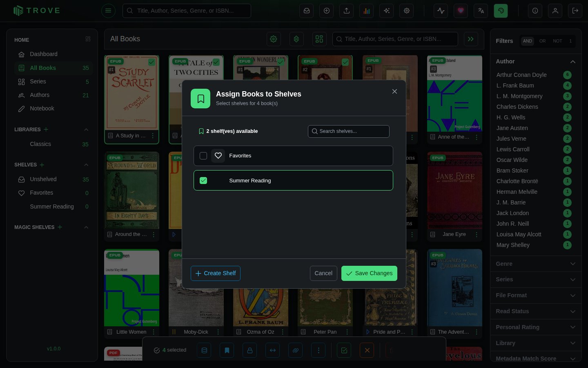Toggle selection checkbox on Tale of Two Cities cover

(x=216, y=62)
